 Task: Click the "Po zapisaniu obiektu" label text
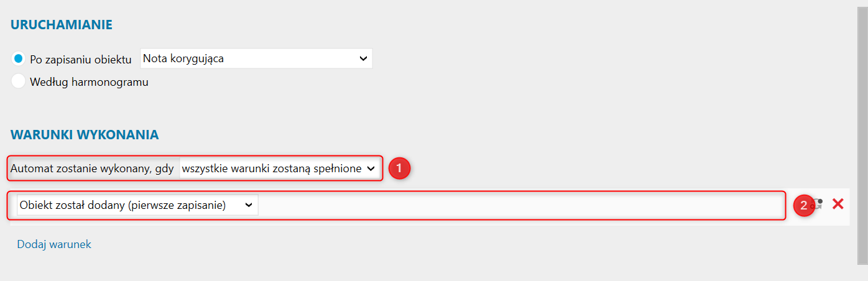pos(80,60)
